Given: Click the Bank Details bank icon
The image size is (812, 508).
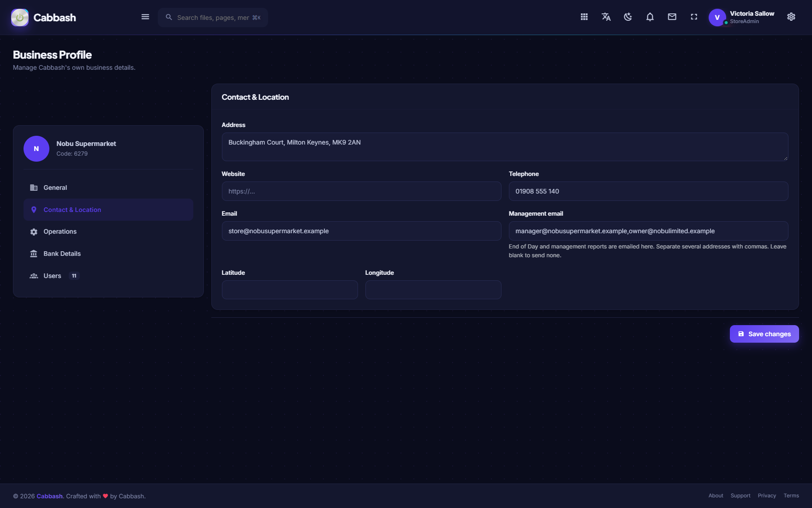Looking at the screenshot, I should [x=34, y=254].
